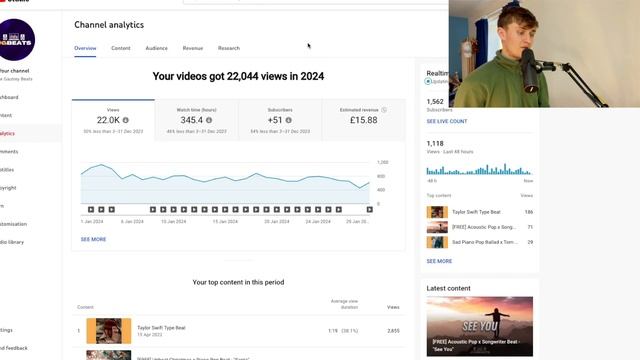Open the Revenue tab
This screenshot has width=640, height=360.
193,48
